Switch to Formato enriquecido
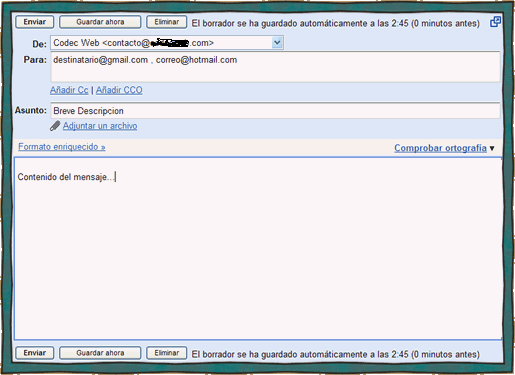This screenshot has width=515, height=375. (x=62, y=147)
